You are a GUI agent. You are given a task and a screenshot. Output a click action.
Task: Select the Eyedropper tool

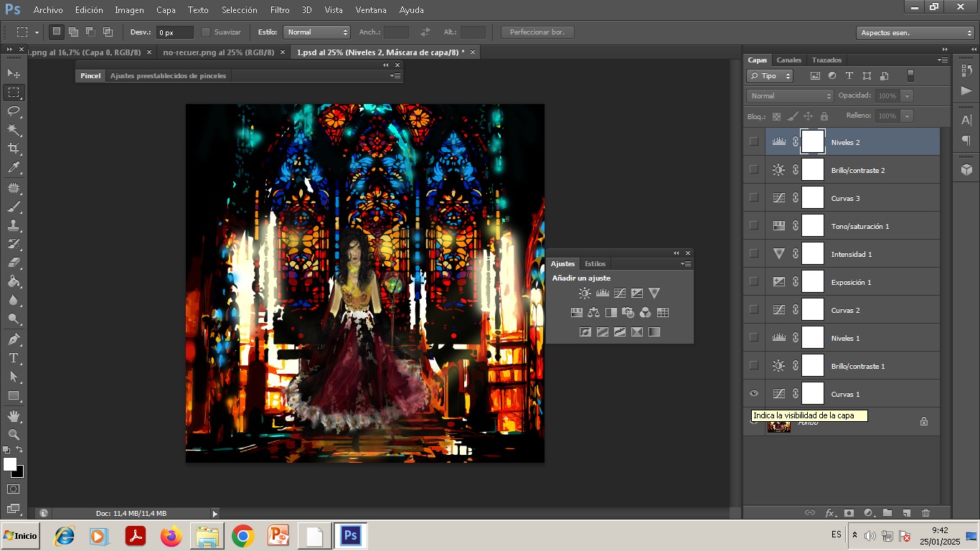[14, 168]
